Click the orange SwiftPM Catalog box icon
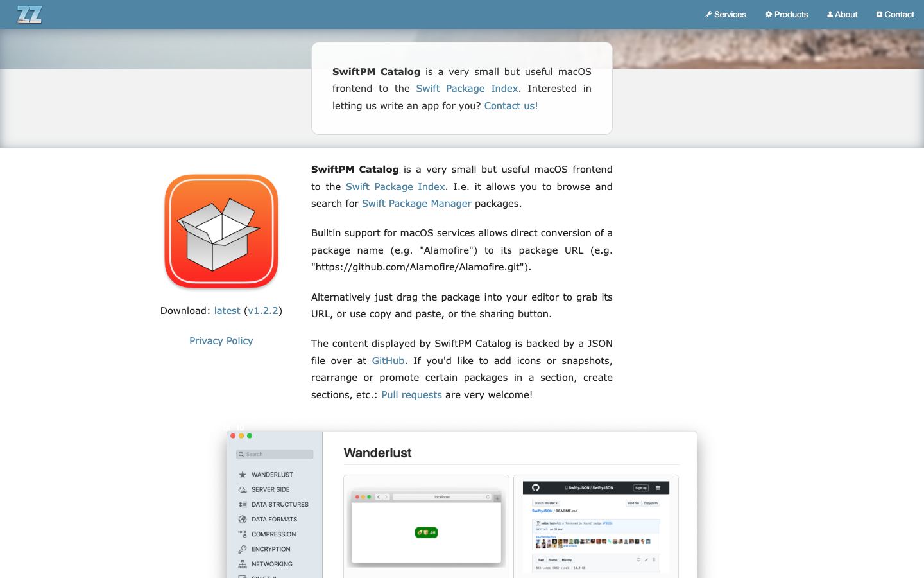 221,232
